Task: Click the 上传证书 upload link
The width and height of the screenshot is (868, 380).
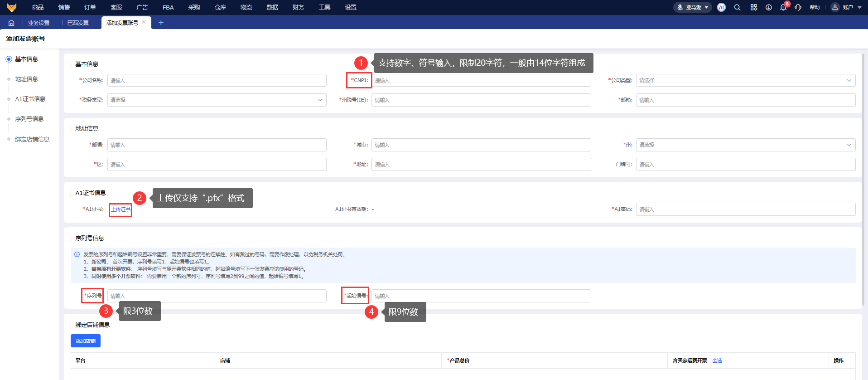Action: [x=121, y=209]
